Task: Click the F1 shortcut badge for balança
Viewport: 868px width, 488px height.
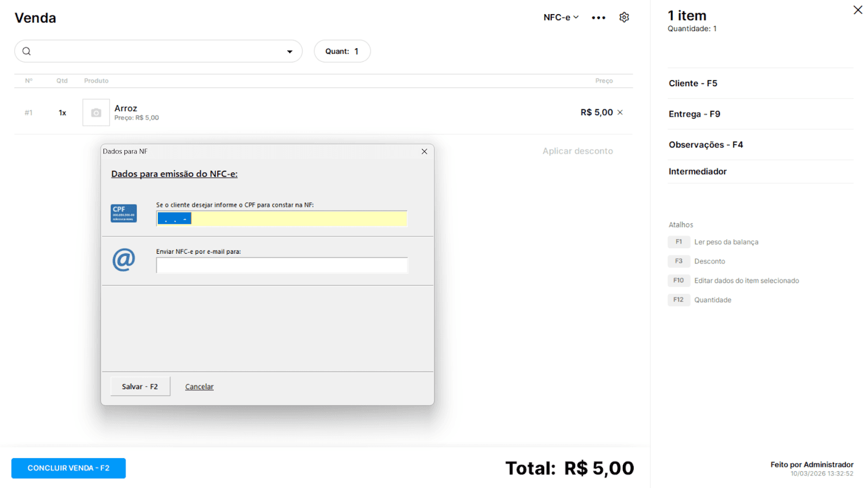Action: click(x=679, y=242)
